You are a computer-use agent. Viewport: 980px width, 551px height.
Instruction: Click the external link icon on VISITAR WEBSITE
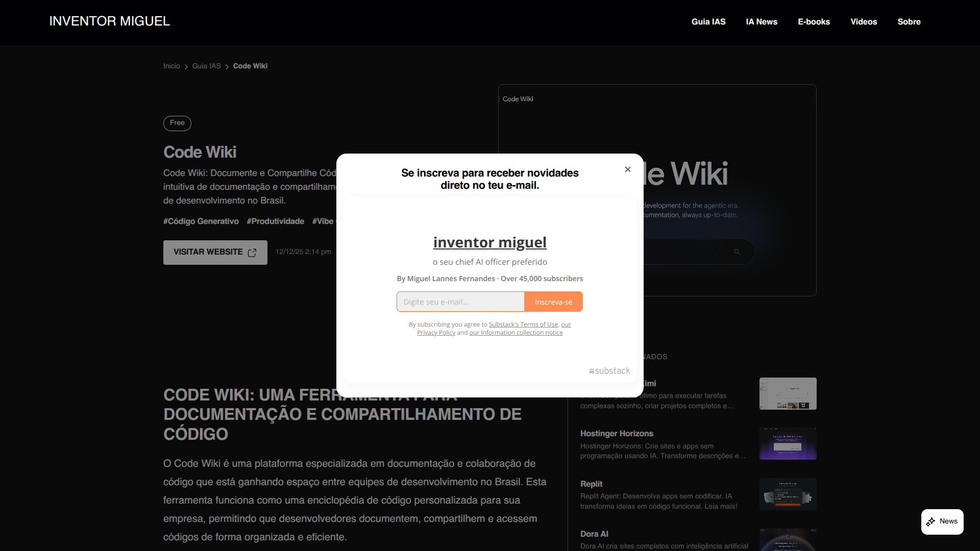(x=253, y=252)
